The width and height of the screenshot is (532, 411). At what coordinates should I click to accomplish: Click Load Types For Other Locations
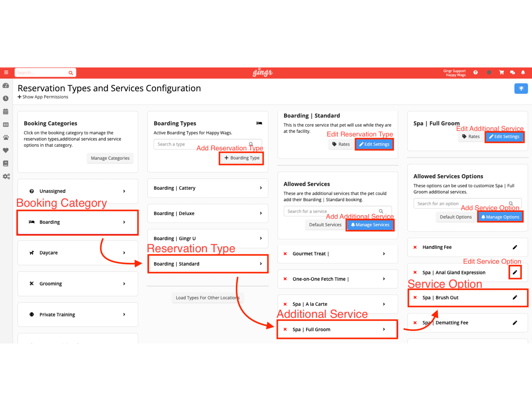click(207, 298)
